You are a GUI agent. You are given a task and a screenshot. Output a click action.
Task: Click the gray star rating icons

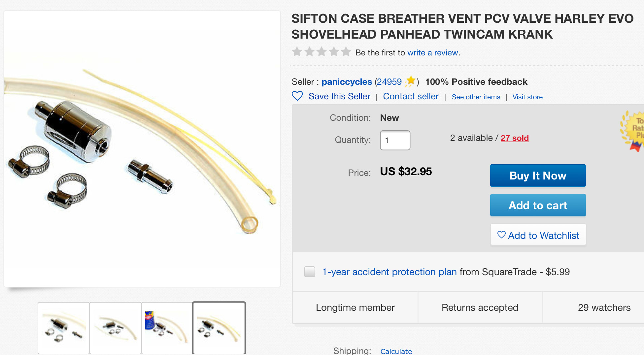click(x=321, y=52)
